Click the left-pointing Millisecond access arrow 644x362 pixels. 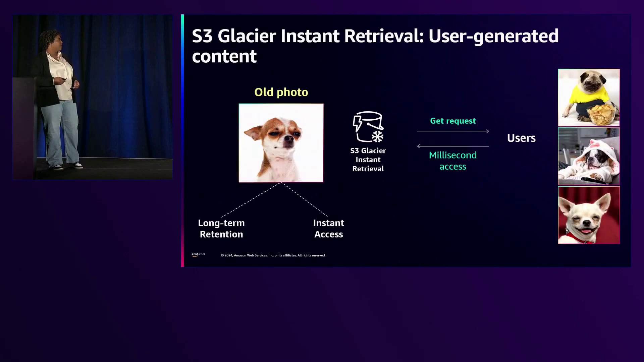point(453,146)
